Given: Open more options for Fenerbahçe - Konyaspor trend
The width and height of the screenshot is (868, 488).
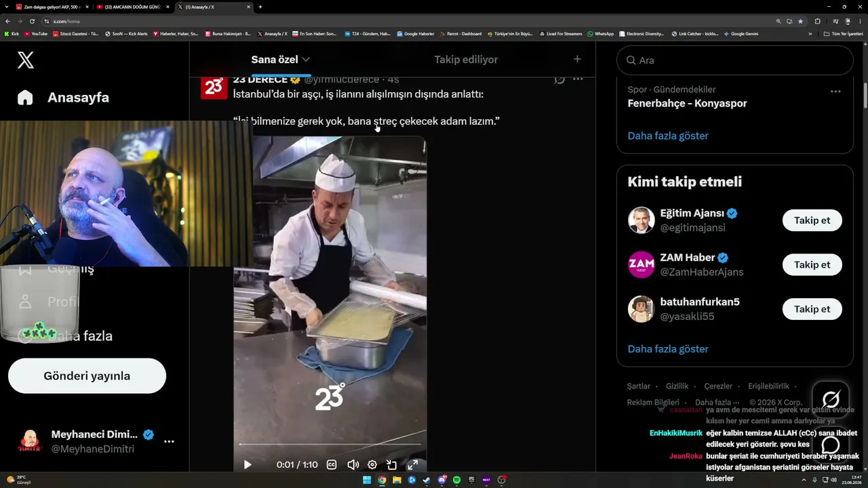Looking at the screenshot, I should coord(835,91).
